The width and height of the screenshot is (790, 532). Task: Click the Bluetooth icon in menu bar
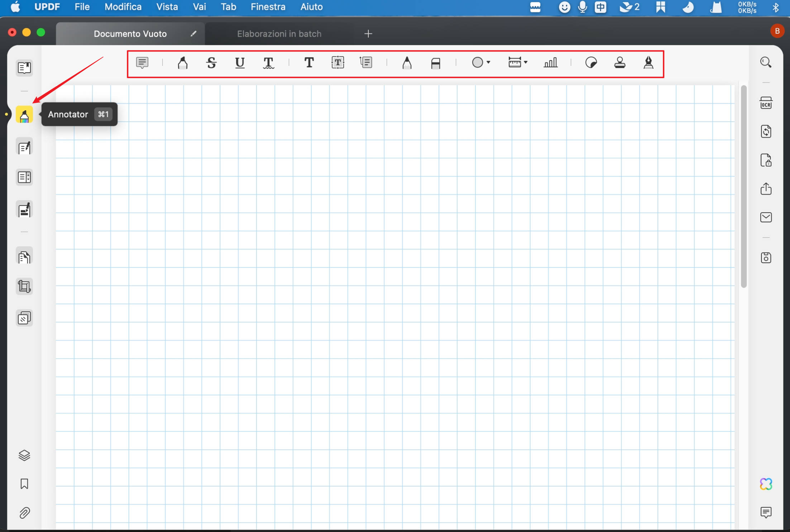point(776,7)
